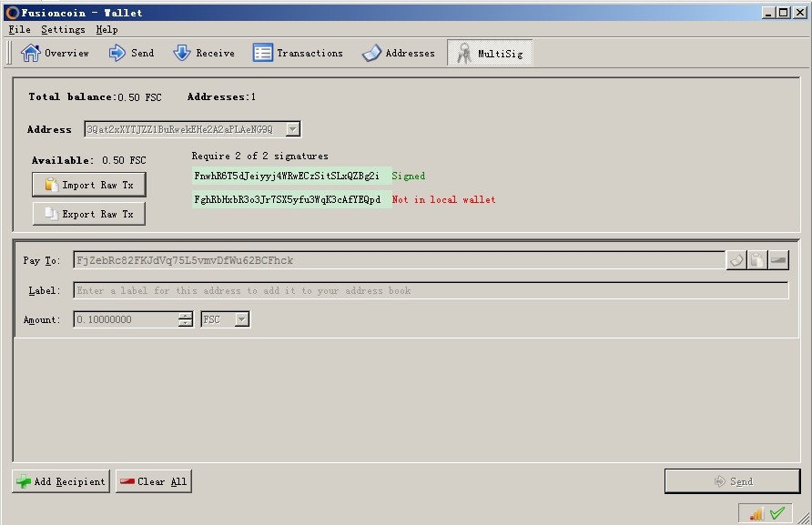Click the Pay To address field
Image resolution: width=812 pixels, height=525 pixels.
point(399,260)
